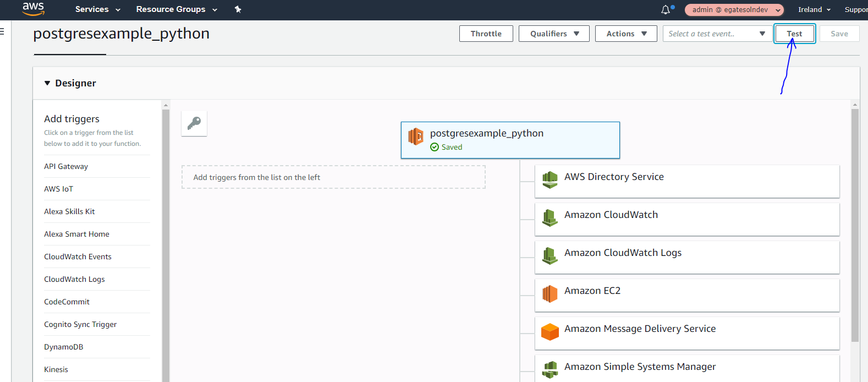Select the postgresexample_python Lambda function icon
This screenshot has height=382, width=868.
(x=416, y=136)
